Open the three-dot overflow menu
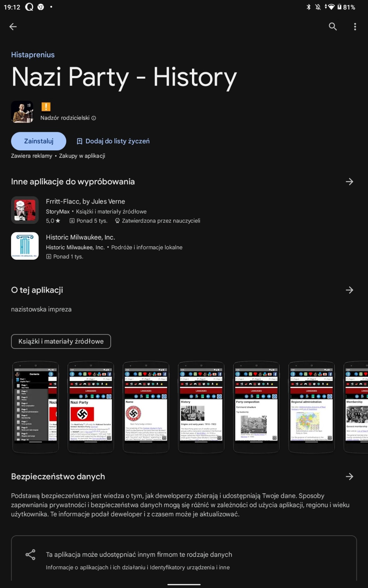Screen dimensions: 368x588 tap(355, 27)
